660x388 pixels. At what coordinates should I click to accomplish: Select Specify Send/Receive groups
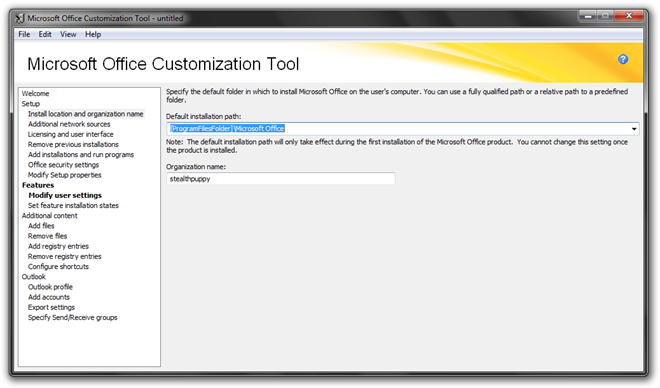(72, 317)
